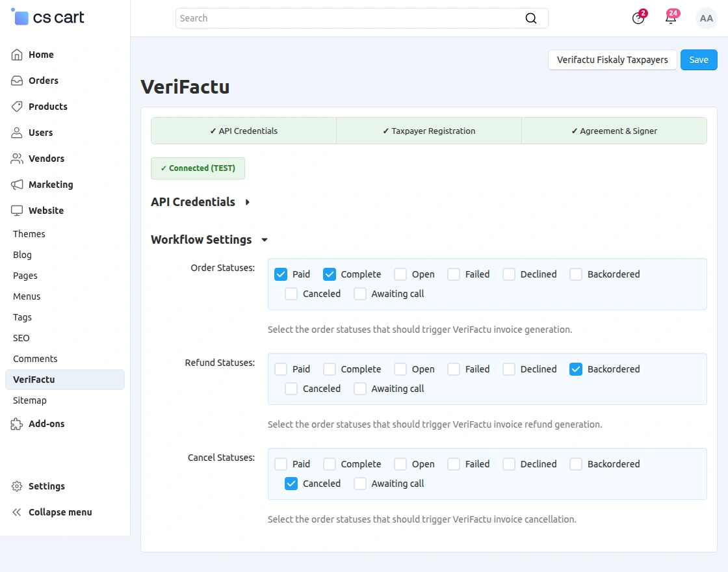728x572 pixels.
Task: Uncheck Canceled in Cancel Statuses
Action: point(291,484)
